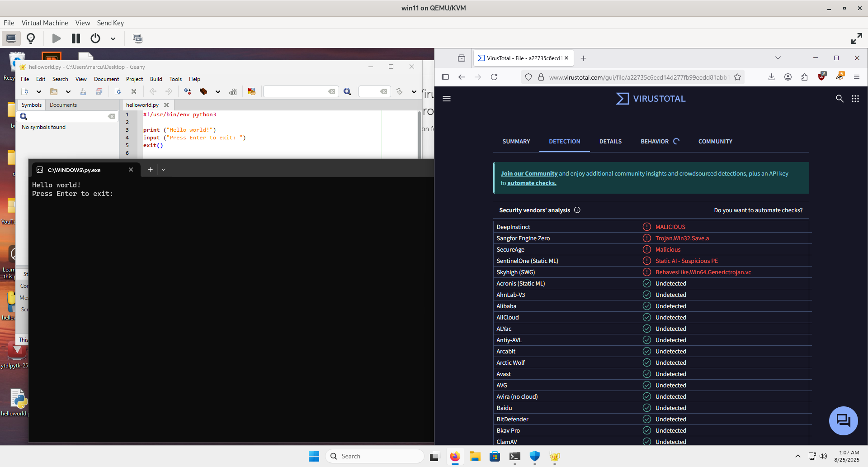Click the VM run play button
The height and width of the screenshot is (467, 868).
[x=57, y=38]
